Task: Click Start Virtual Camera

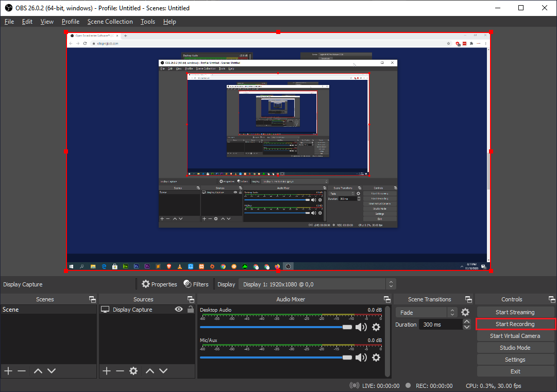Action: click(515, 336)
